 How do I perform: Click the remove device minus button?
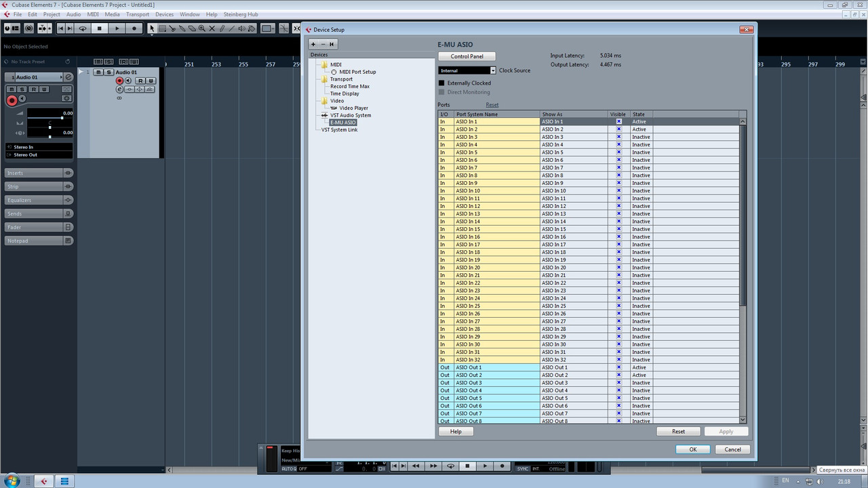pyautogui.click(x=323, y=44)
